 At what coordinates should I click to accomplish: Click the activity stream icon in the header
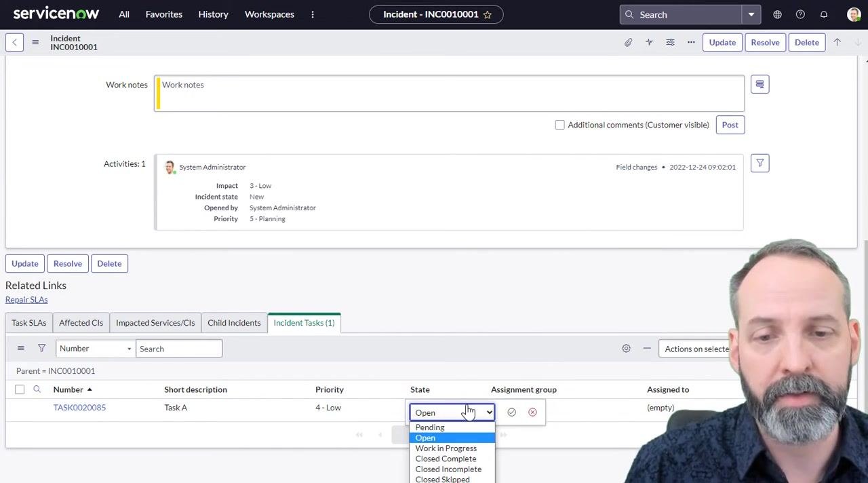point(649,43)
